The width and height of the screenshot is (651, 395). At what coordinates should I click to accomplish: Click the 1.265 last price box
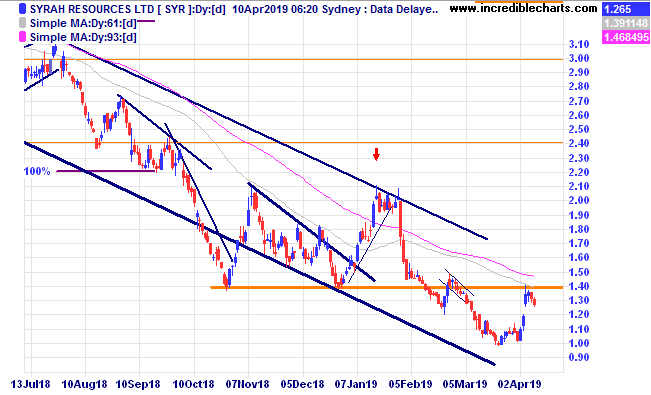(x=625, y=9)
